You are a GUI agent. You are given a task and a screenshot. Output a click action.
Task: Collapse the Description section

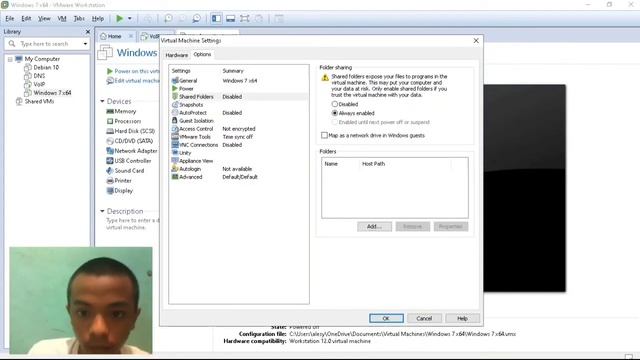(102, 211)
